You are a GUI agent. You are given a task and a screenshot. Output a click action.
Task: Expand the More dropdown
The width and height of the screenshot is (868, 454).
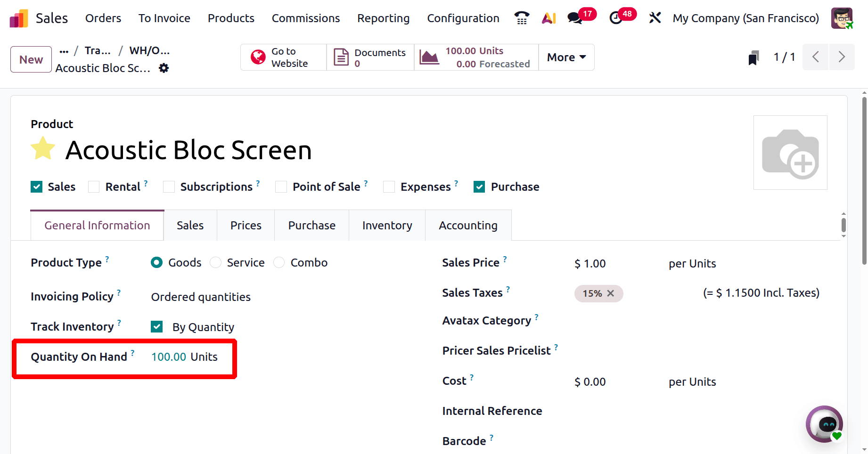coord(566,57)
